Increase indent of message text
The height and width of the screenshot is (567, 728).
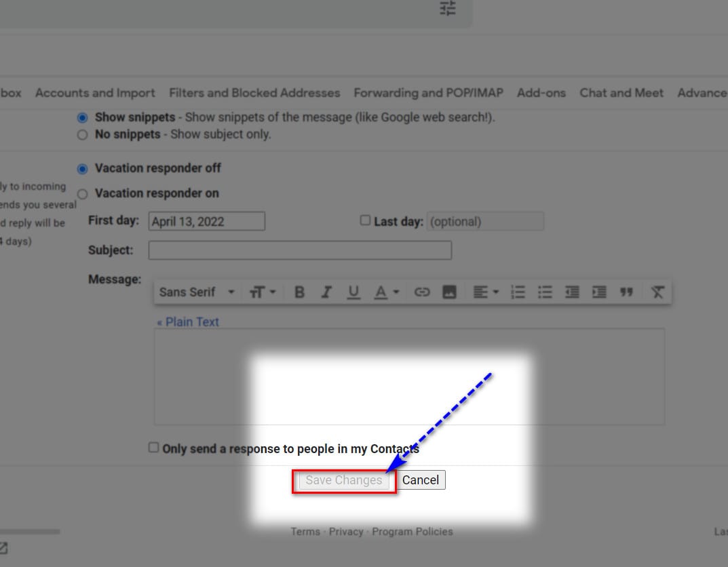pos(599,292)
